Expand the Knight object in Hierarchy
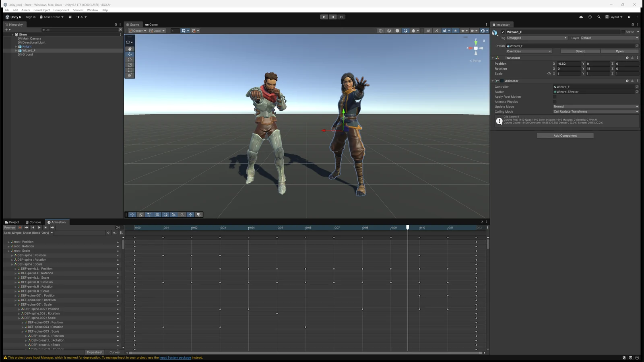The height and width of the screenshot is (362, 644). [x=16, y=47]
